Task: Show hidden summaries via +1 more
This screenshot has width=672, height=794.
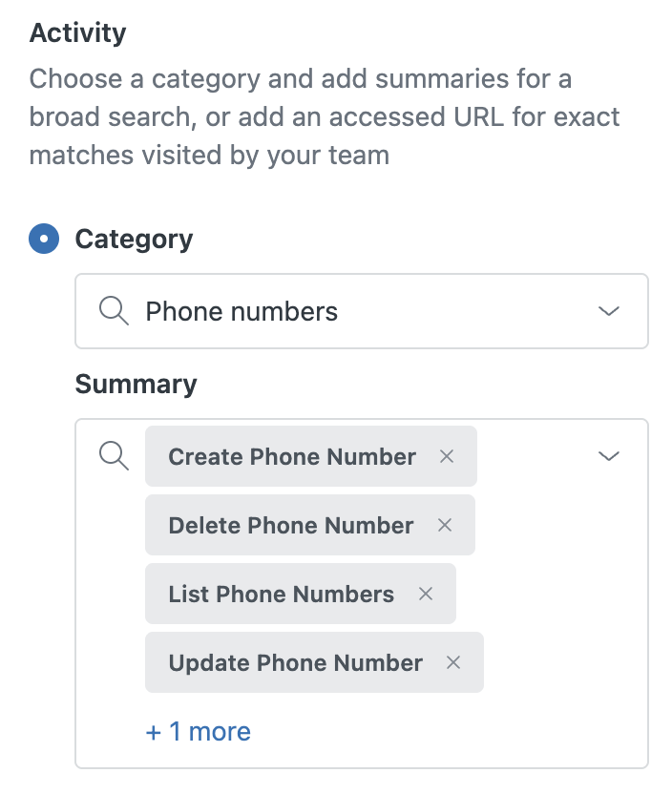Action: [x=198, y=732]
